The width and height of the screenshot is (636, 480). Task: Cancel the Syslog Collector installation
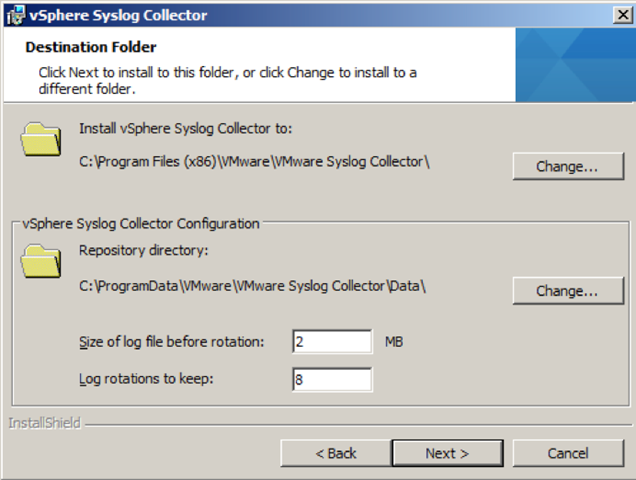pos(568,453)
